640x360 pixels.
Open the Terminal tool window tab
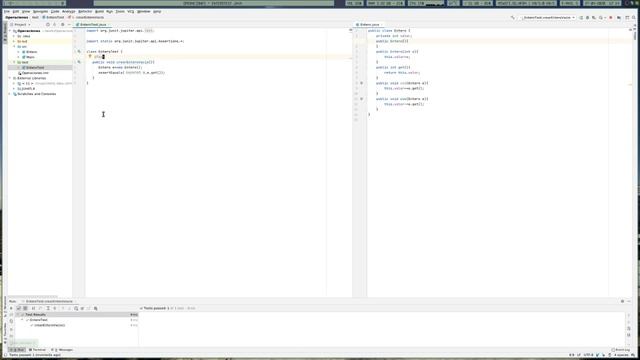click(x=37, y=350)
